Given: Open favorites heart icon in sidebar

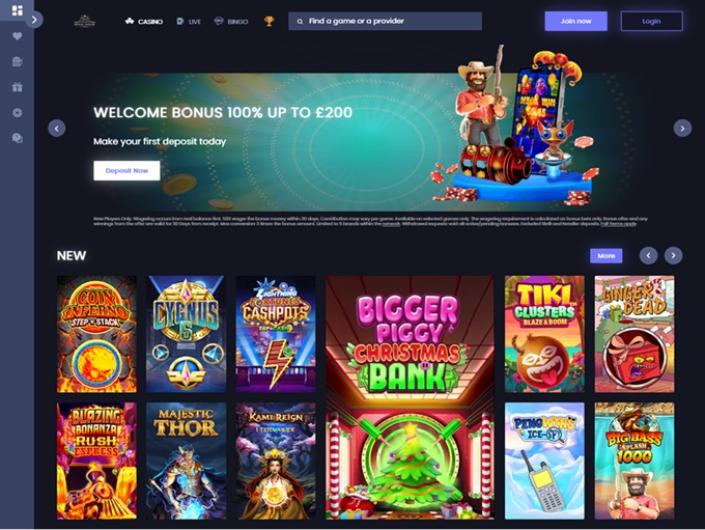Looking at the screenshot, I should [x=17, y=36].
